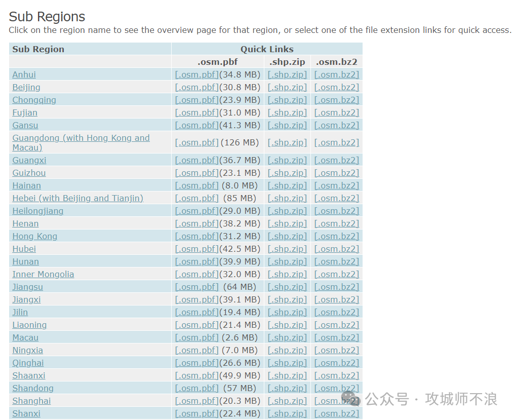
Task: Get Fujian .osm.pbf download
Action: pyautogui.click(x=196, y=113)
